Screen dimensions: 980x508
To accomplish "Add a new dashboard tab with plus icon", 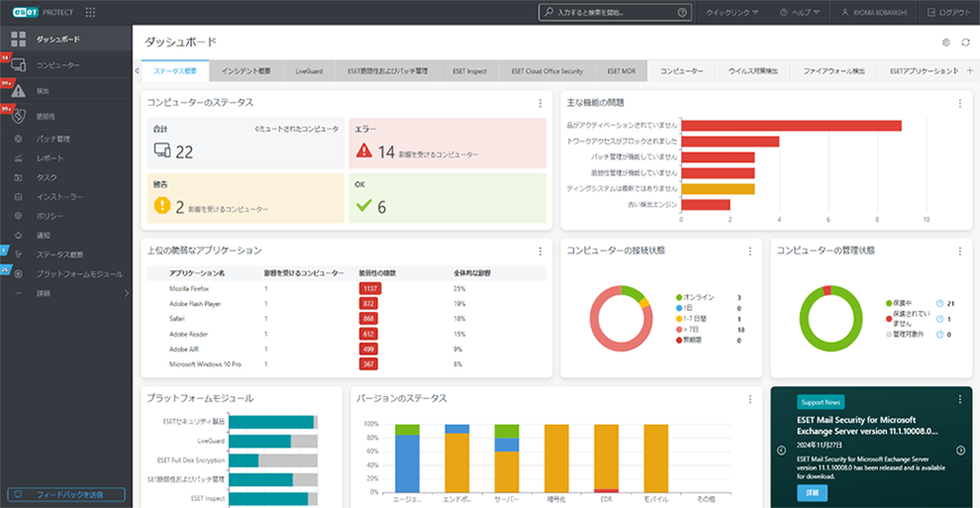I will [x=969, y=71].
